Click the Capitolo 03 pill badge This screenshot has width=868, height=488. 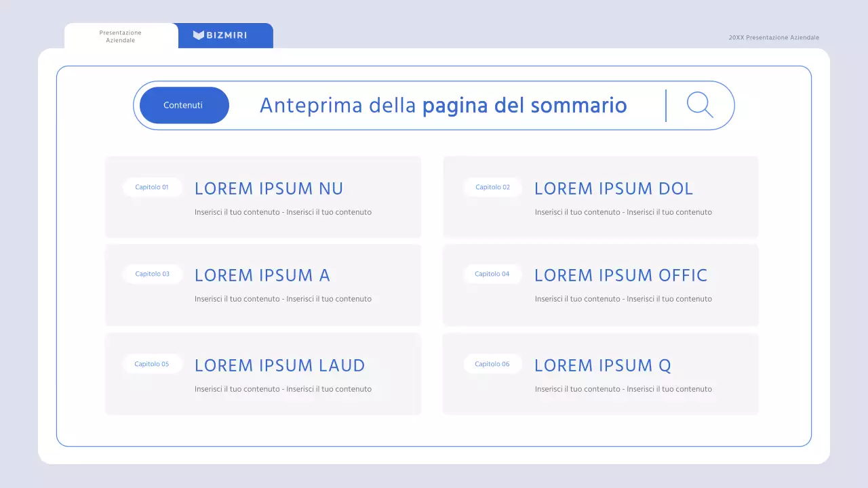tap(152, 274)
